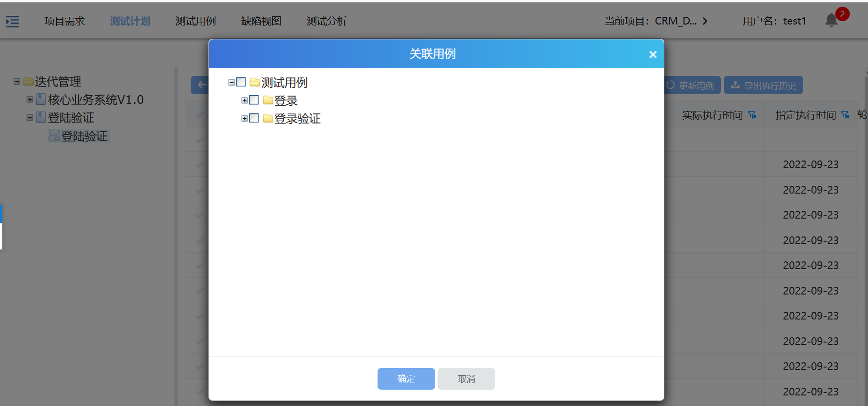Close the 关联用例 dialog
This screenshot has height=406, width=868.
tap(653, 54)
